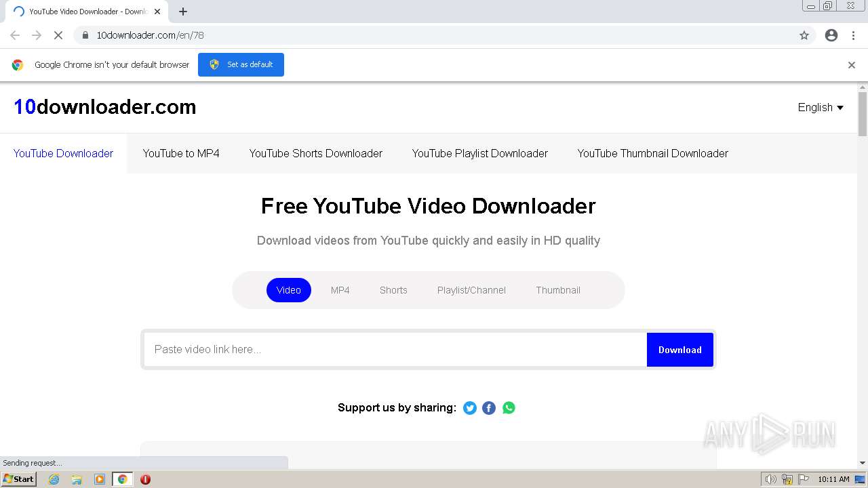Open Chrome's three-dot menu
The height and width of the screenshot is (488, 868).
[x=853, y=35]
